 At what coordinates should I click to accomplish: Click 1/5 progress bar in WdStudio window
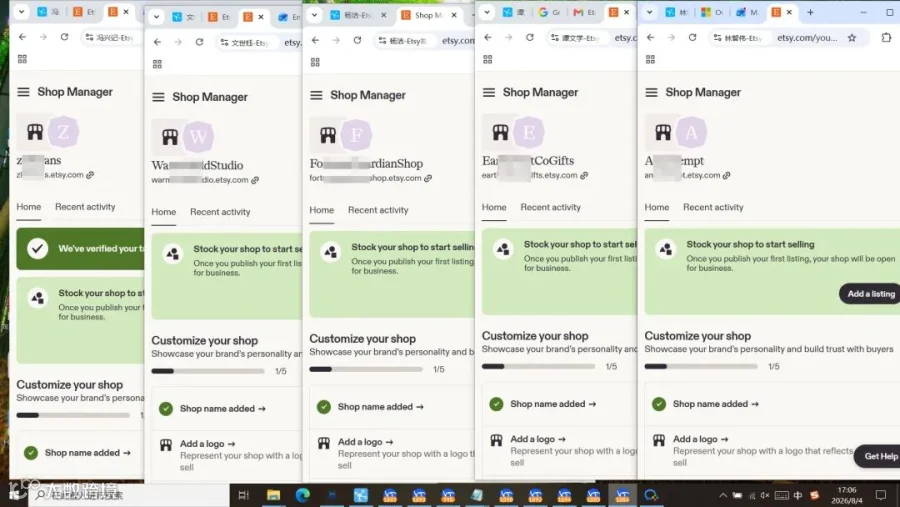(x=208, y=371)
